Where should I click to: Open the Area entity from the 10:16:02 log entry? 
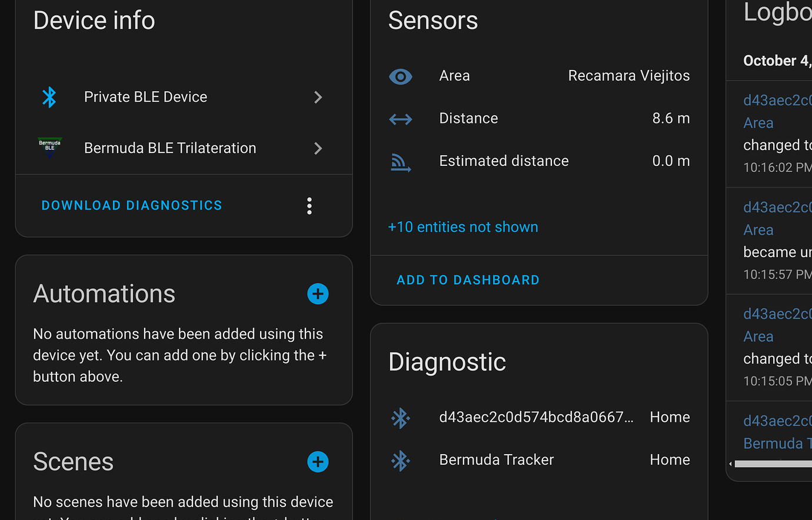click(x=758, y=123)
